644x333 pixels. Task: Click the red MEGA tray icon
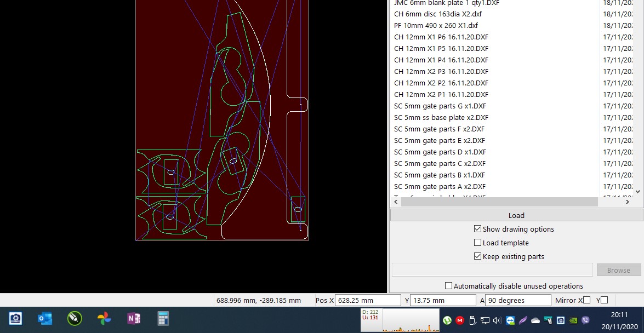pos(460,320)
